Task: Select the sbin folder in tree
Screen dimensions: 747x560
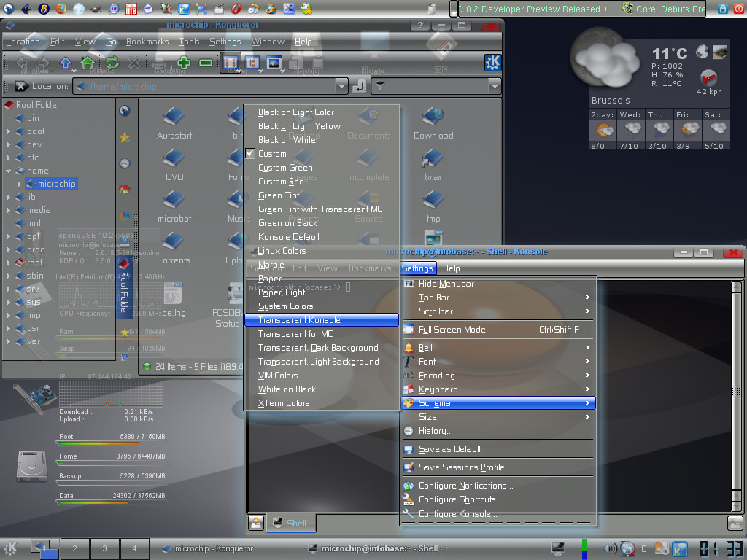Action: point(29,276)
